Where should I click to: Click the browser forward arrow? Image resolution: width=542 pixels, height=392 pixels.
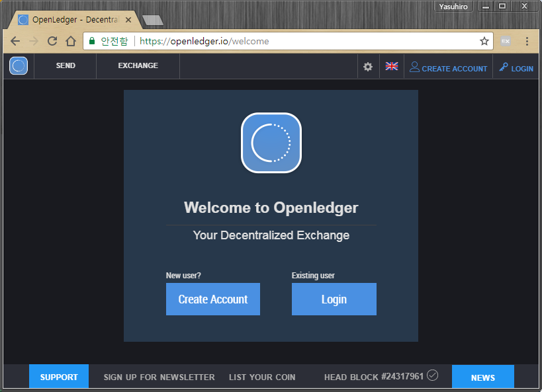[x=34, y=42]
